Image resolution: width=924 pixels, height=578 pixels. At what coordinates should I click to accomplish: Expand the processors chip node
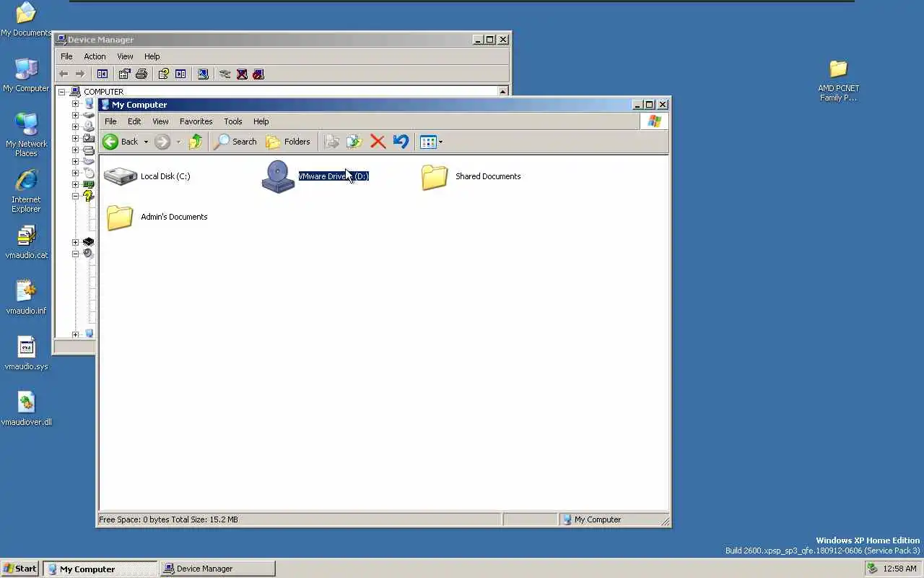click(x=75, y=242)
